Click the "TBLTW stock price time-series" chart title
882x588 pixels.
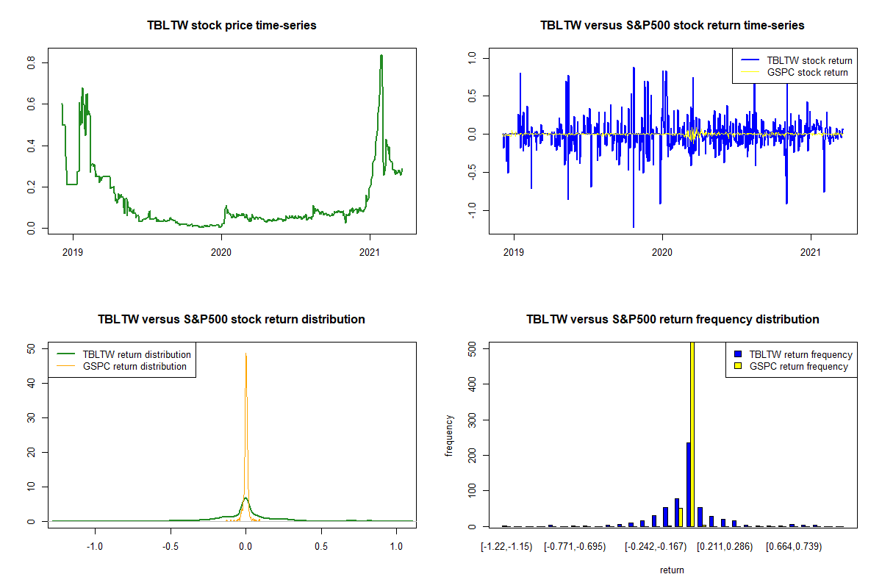coord(232,26)
